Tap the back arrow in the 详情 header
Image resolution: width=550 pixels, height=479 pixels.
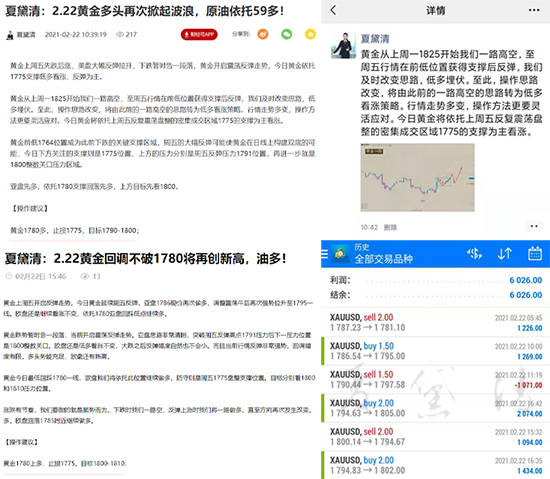(333, 11)
